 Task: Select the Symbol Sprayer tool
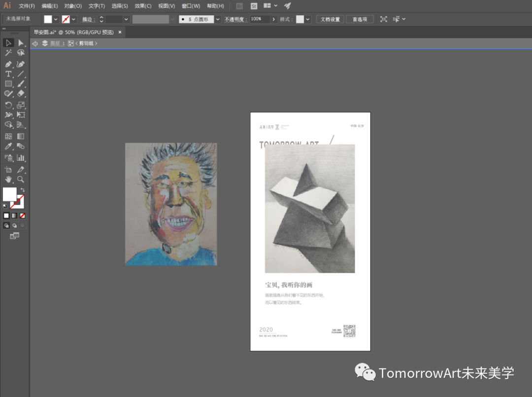[x=8, y=158]
